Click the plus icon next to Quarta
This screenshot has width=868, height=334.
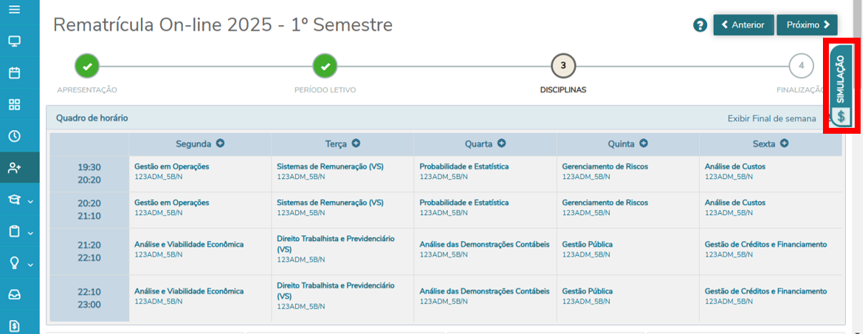point(502,143)
